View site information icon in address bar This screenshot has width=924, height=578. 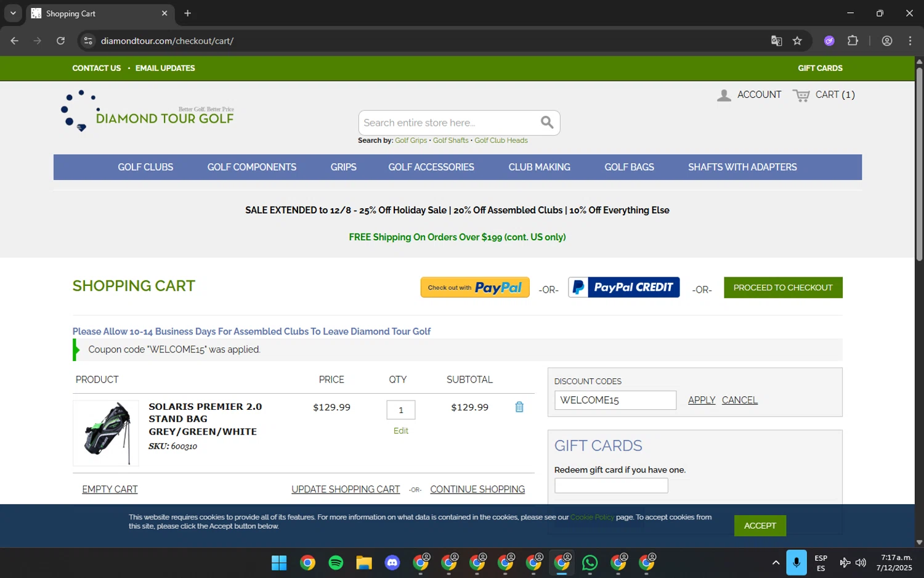coord(88,41)
